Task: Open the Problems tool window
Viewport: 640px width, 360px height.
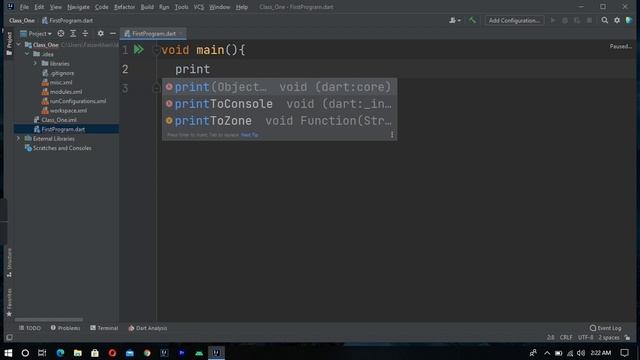Action: click(65, 328)
